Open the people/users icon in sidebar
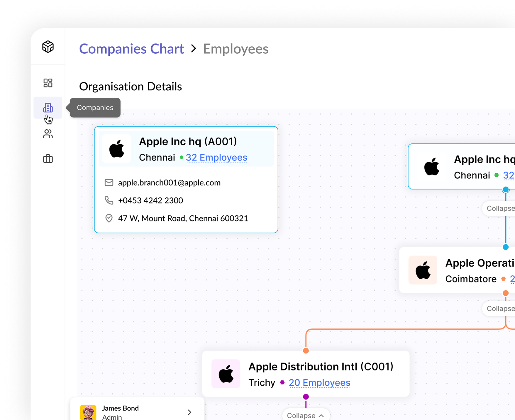 (x=48, y=134)
